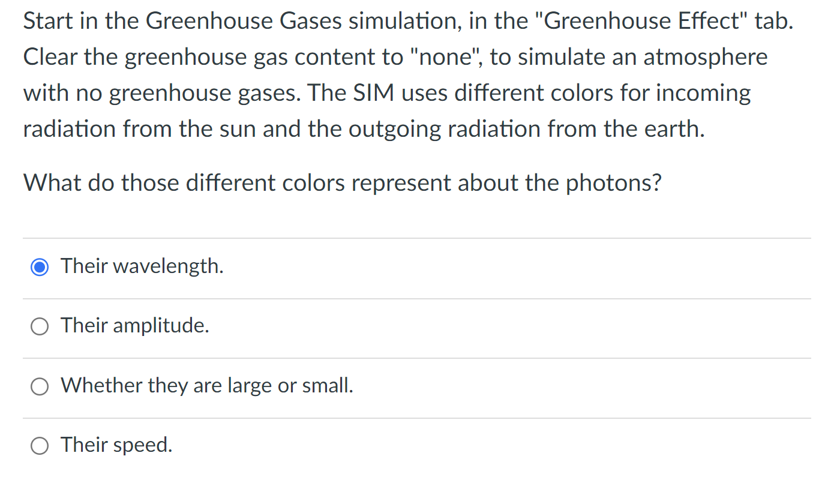Click the answer row for "Their speed"

click(x=240, y=446)
